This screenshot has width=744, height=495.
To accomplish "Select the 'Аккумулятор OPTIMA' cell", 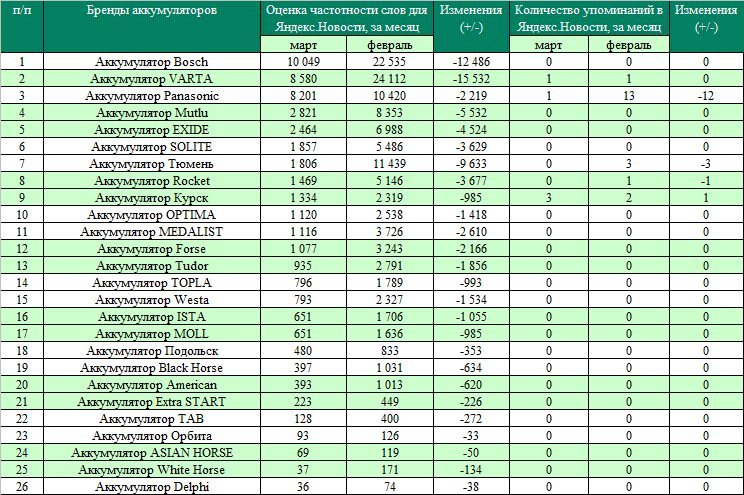I will [x=152, y=215].
